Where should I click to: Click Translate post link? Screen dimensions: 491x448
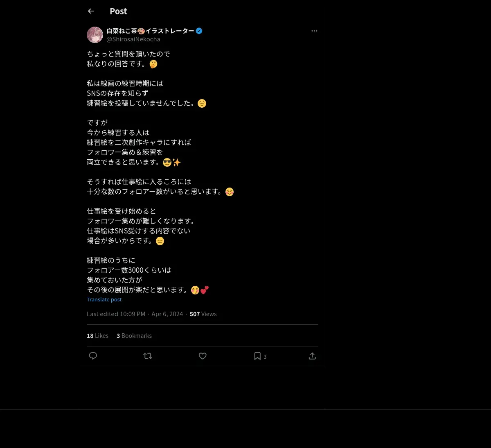point(104,299)
